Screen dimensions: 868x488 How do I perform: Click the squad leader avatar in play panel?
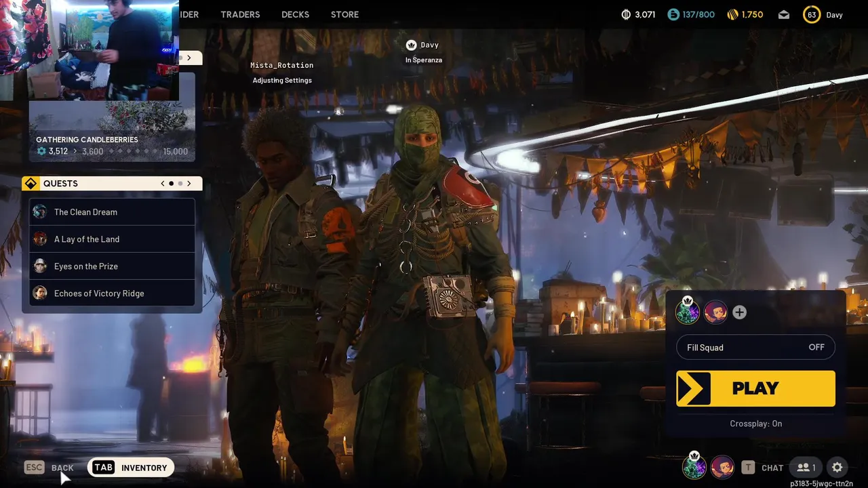pyautogui.click(x=688, y=311)
